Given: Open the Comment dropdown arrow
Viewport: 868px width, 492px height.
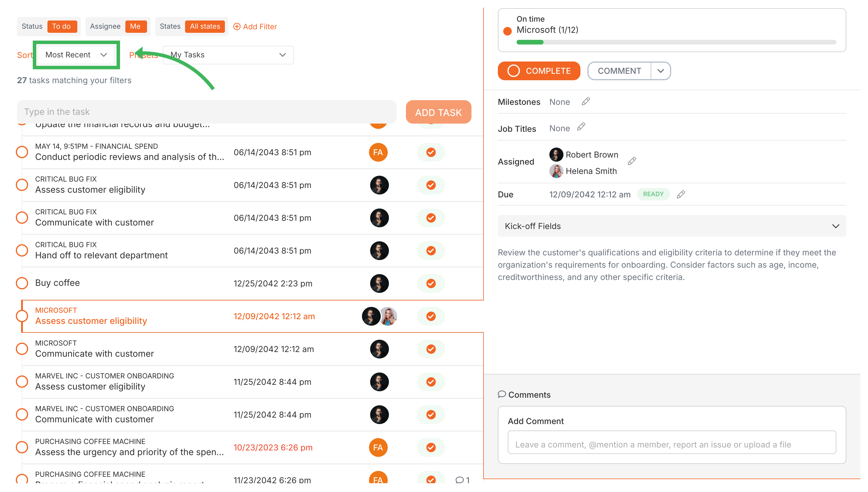Looking at the screenshot, I should coord(660,71).
